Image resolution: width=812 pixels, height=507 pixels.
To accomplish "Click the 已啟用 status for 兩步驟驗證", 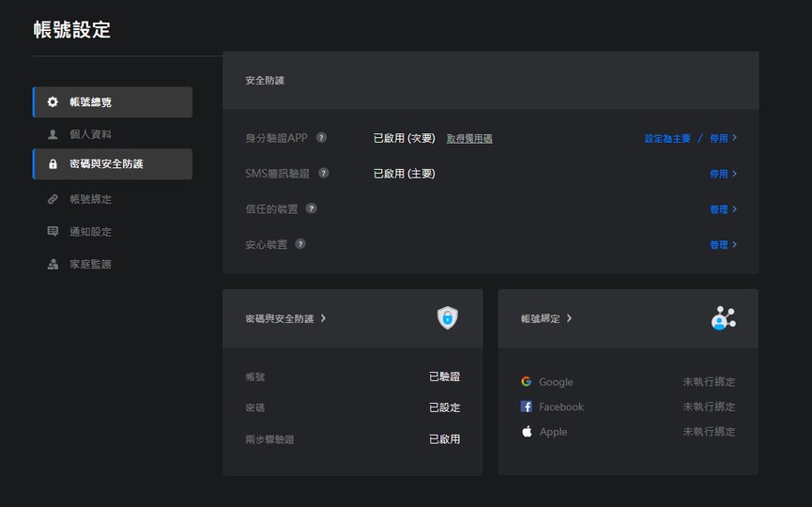I will tap(444, 439).
